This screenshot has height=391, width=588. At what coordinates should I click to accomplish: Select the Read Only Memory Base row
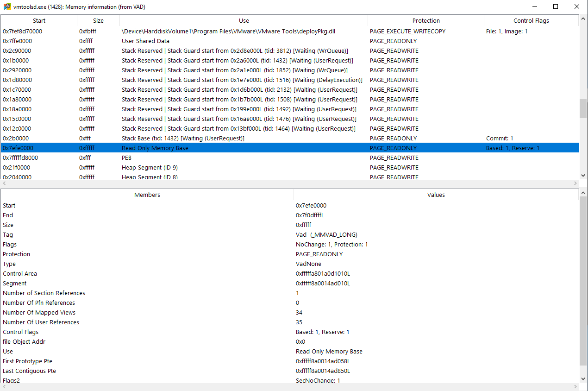[x=289, y=148]
